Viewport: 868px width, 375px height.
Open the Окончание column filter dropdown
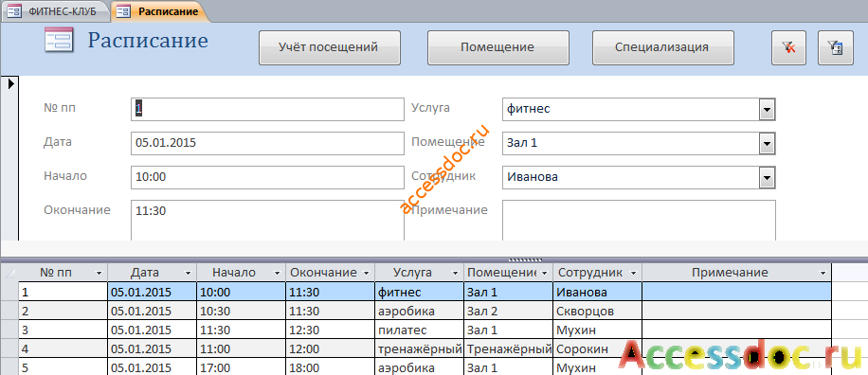click(x=366, y=273)
